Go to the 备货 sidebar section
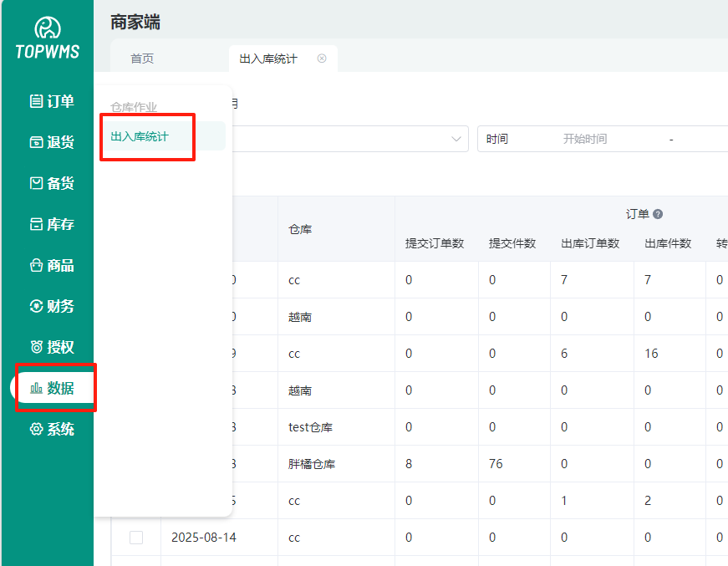 52,183
